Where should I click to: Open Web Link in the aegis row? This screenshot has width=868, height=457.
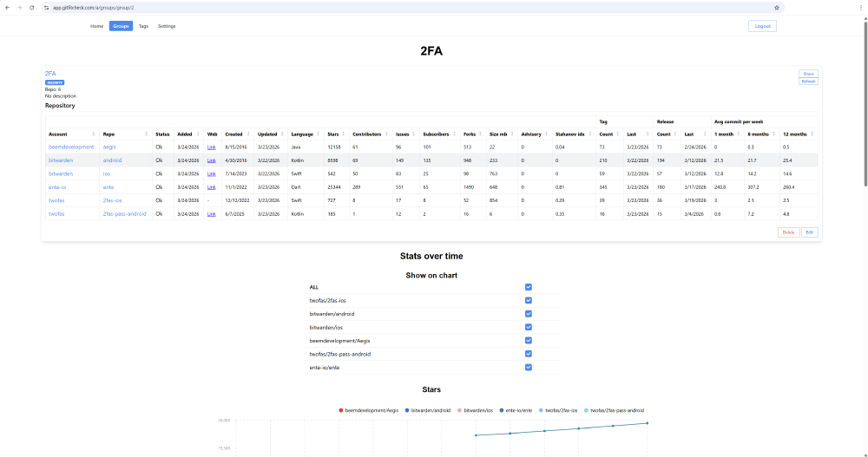click(x=212, y=147)
